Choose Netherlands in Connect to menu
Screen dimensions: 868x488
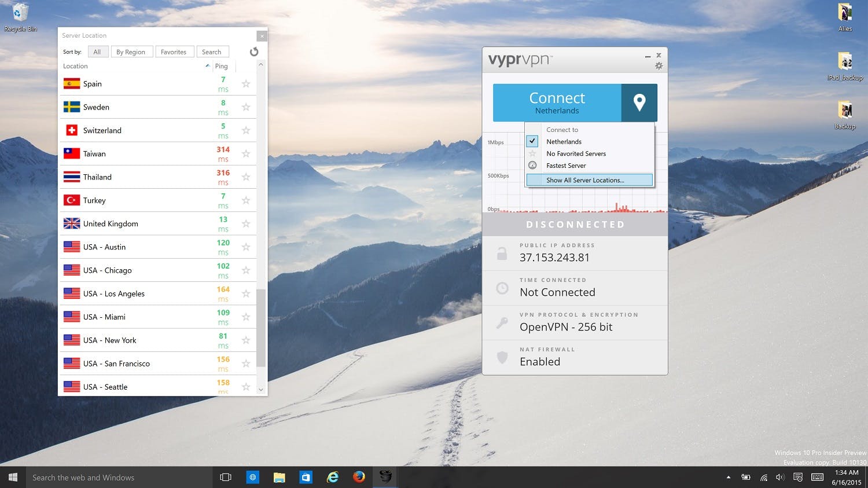pos(590,142)
